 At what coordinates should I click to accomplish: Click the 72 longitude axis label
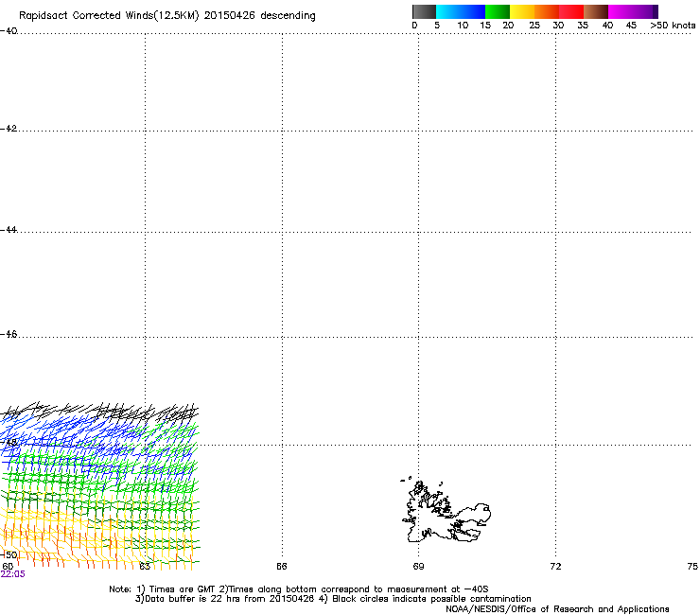pyautogui.click(x=555, y=567)
